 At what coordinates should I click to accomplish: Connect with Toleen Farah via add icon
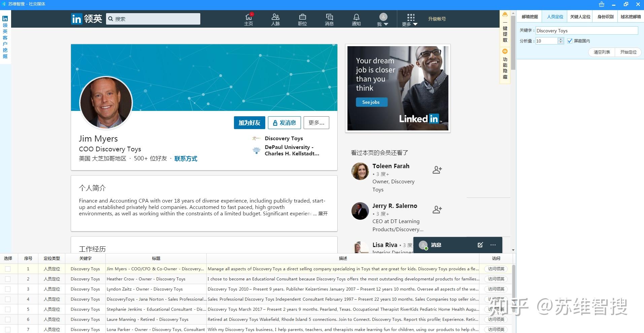[437, 170]
